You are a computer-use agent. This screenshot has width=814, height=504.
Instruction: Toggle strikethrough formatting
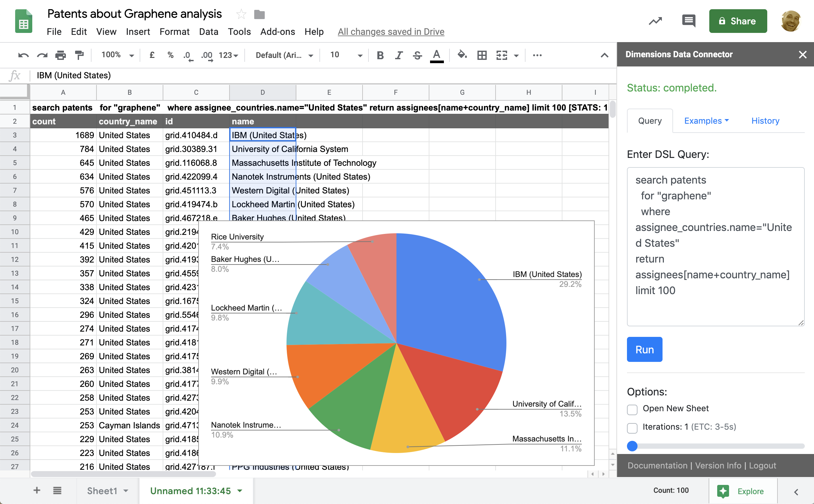(x=417, y=55)
